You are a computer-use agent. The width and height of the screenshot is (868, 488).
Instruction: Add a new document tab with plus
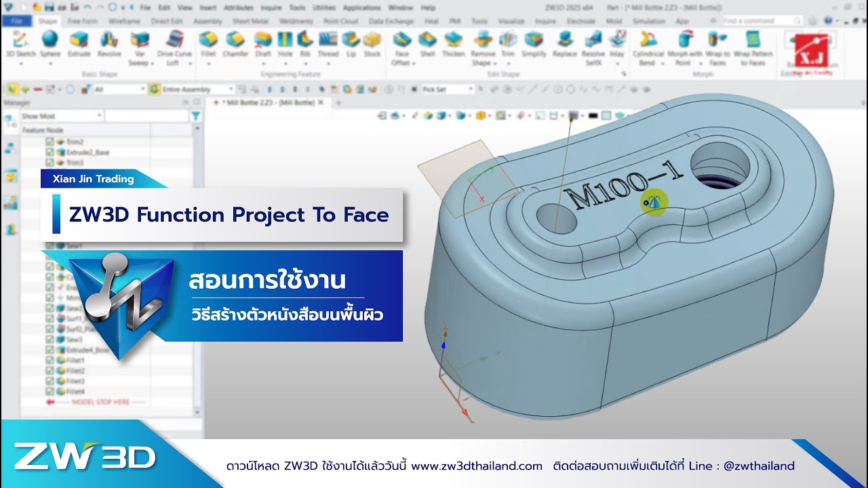click(338, 102)
